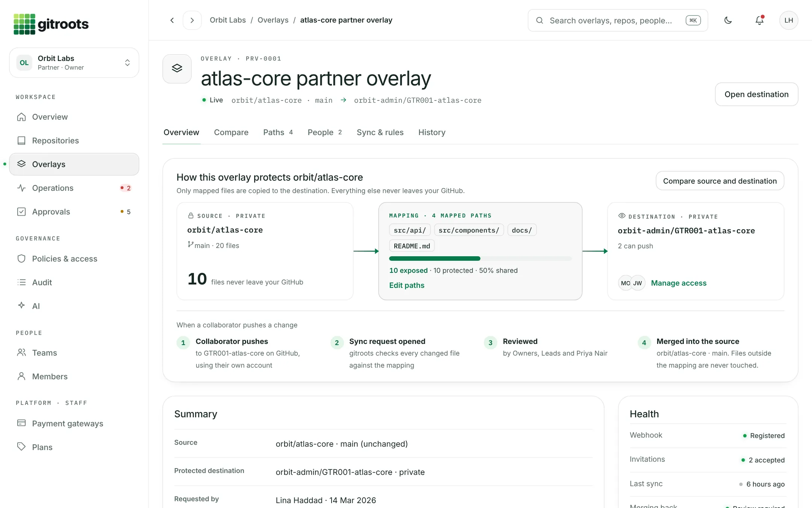
Task: Click the gitroots logo
Action: point(51,24)
